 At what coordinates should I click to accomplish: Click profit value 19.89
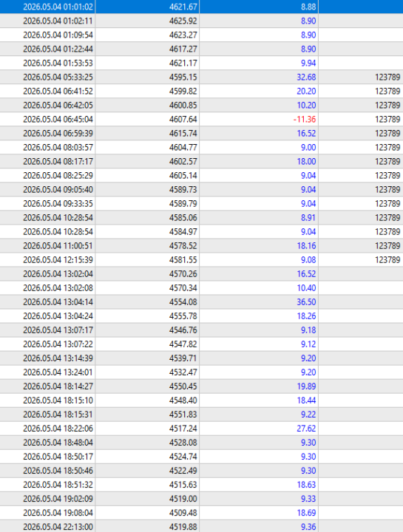306,386
